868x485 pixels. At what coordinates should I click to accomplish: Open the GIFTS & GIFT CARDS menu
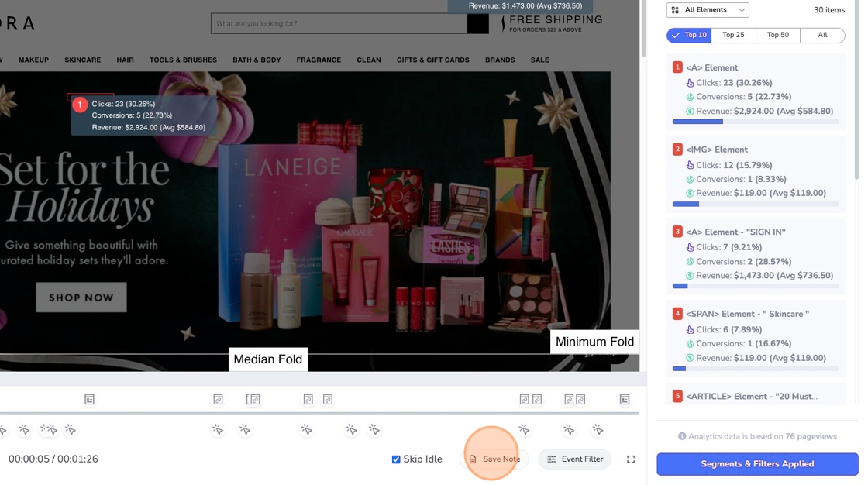pyautogui.click(x=433, y=60)
